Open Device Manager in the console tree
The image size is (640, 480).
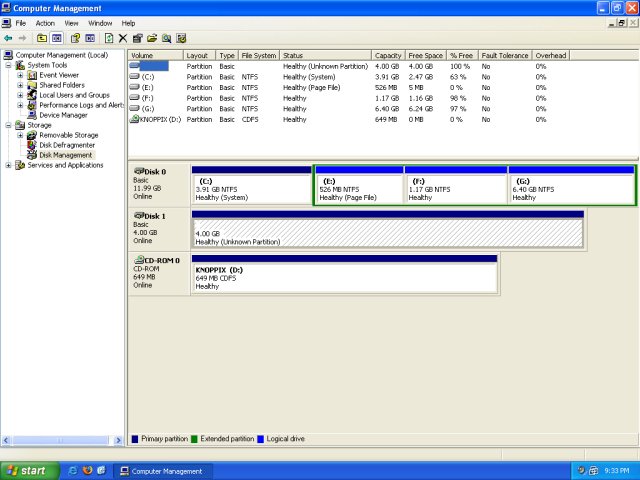62,115
